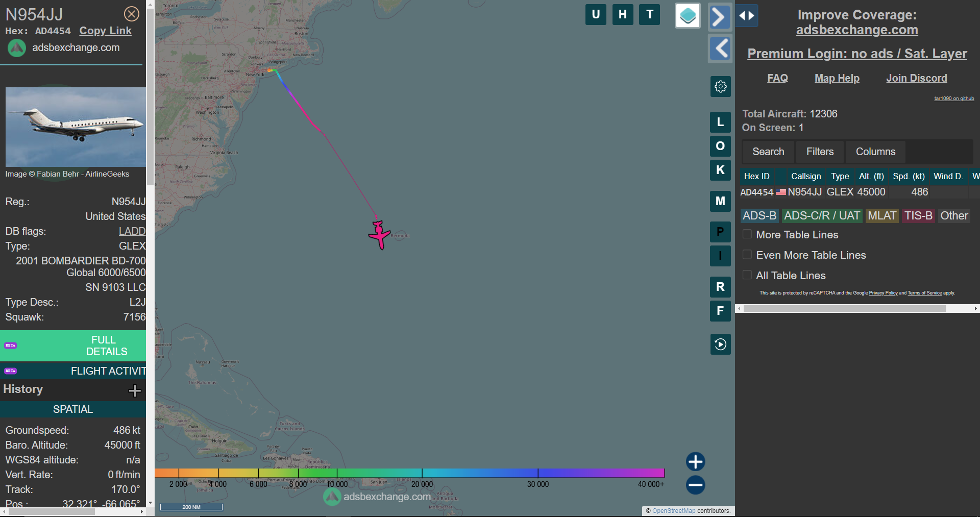Screen dimensions: 980x517
Task: Open the reCAPTCHA Privacy Policy link
Action: [883, 293]
